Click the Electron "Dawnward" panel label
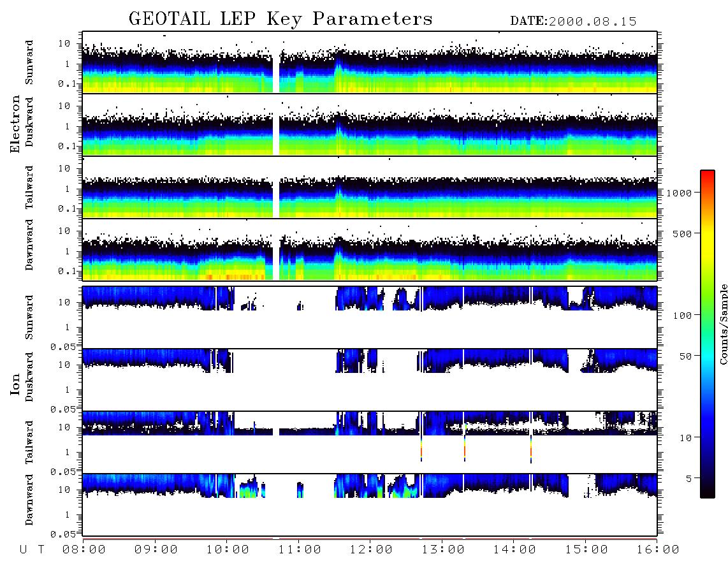Viewport: 728px width, 561px height. click(29, 245)
